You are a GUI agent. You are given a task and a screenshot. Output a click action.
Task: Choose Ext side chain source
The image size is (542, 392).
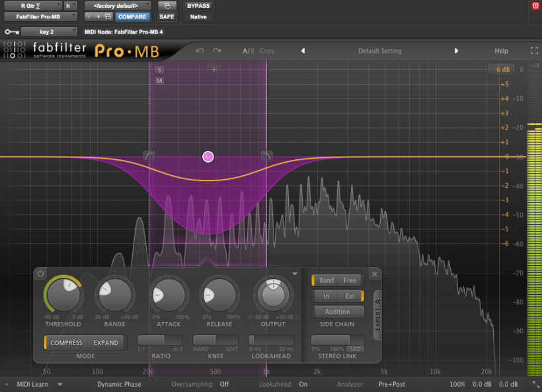[350, 296]
